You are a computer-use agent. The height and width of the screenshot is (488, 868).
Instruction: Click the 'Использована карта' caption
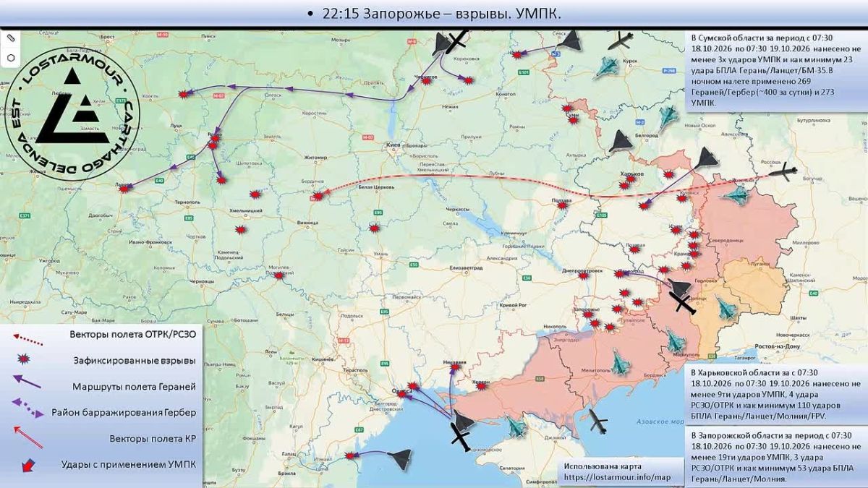[x=602, y=467]
